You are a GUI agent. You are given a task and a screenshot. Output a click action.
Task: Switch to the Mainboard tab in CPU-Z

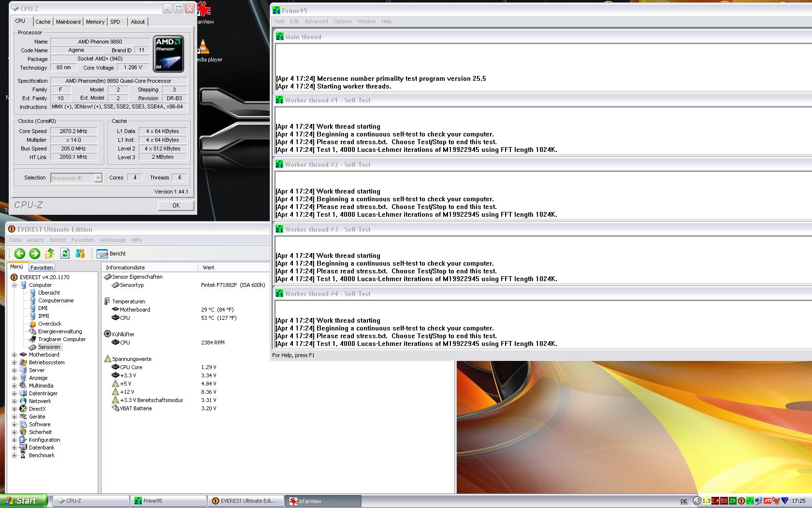tap(68, 22)
